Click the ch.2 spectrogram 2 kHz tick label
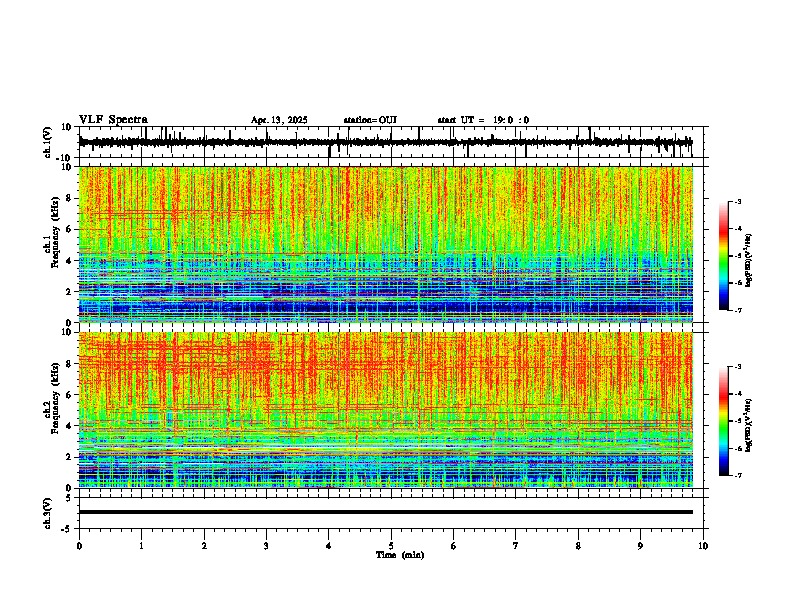 click(x=69, y=457)
